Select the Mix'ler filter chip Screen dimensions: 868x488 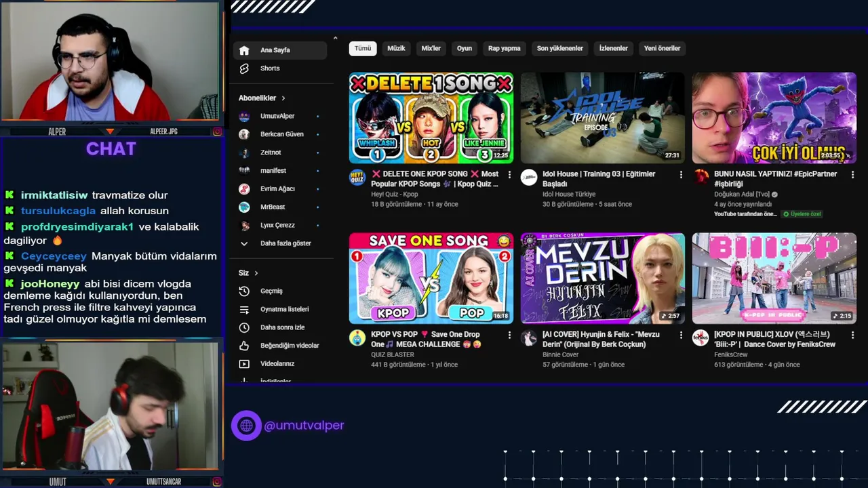431,48
